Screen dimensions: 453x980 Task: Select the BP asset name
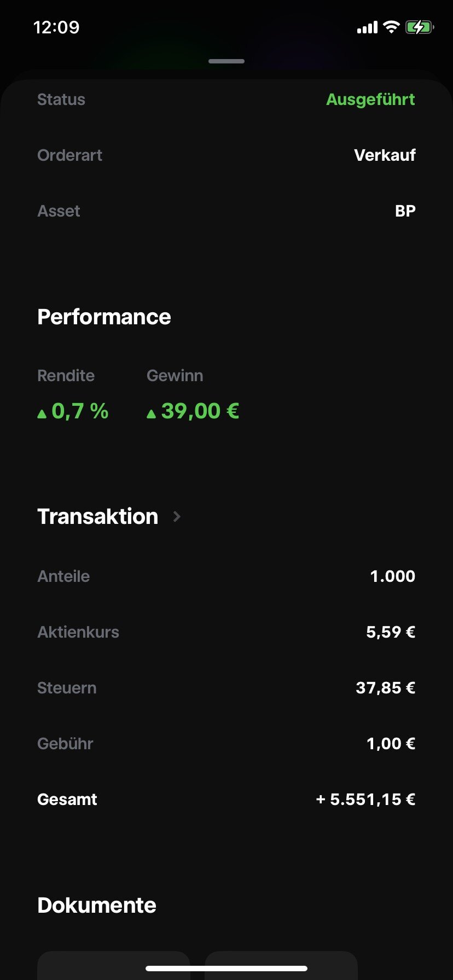[405, 211]
